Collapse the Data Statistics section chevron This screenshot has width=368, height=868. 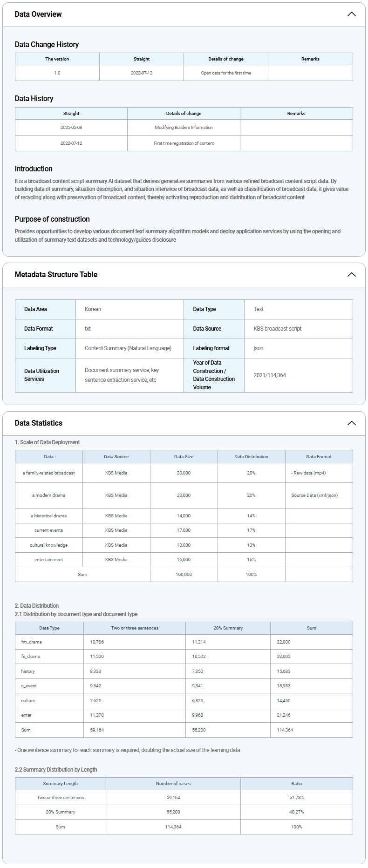pos(351,423)
